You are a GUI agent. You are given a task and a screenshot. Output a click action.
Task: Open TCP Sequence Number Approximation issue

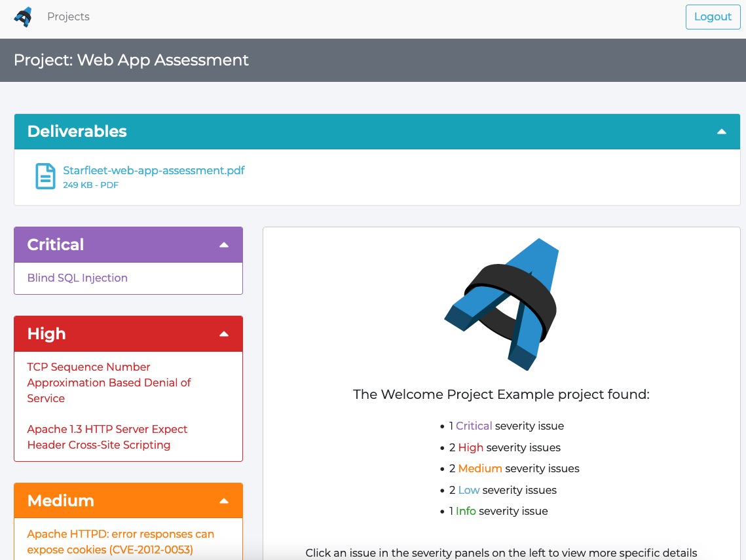tap(109, 383)
